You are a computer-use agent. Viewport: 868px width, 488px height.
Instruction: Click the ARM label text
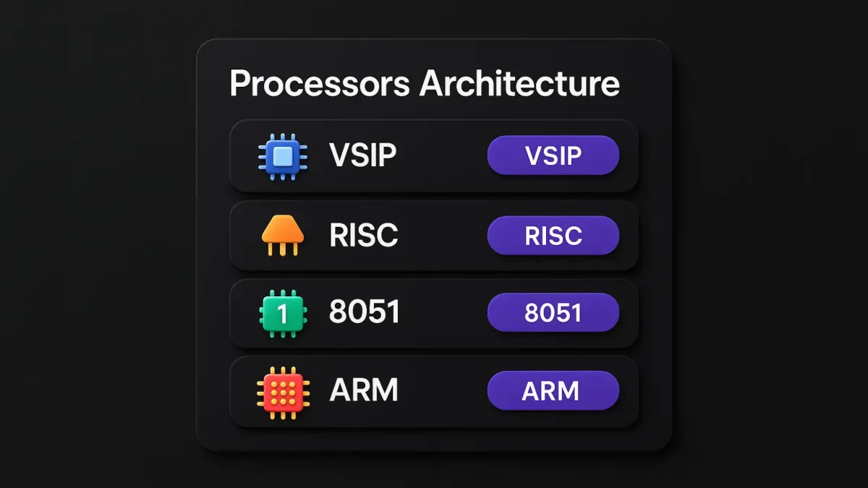(x=363, y=390)
